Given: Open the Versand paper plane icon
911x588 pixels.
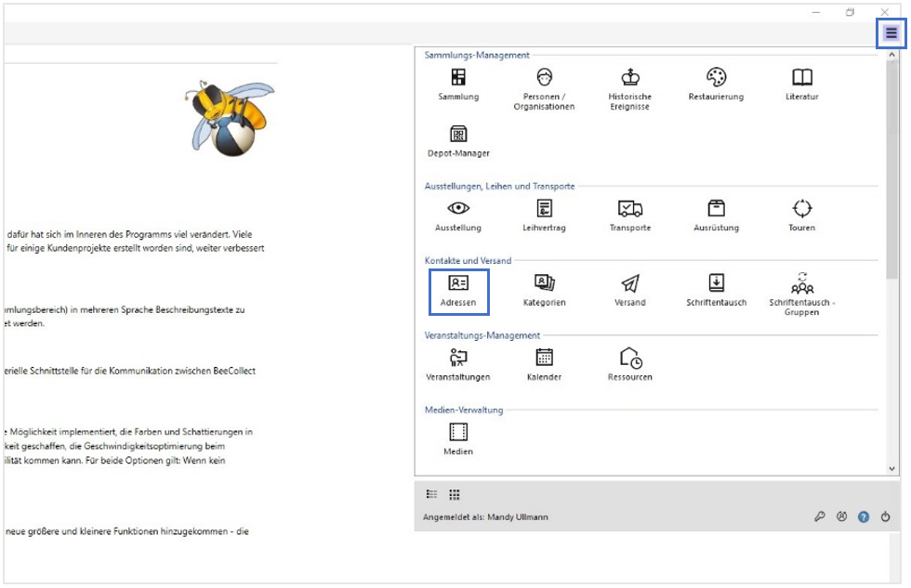Looking at the screenshot, I should [x=629, y=290].
